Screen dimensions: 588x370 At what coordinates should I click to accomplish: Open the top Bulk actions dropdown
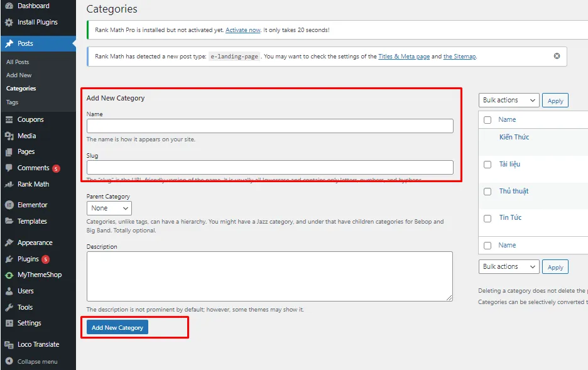(509, 100)
